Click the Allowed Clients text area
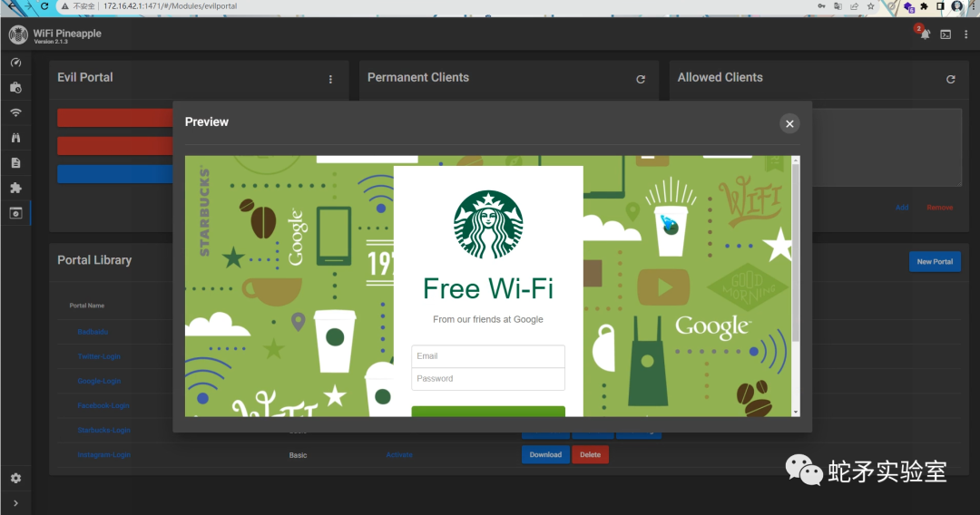This screenshot has width=980, height=515. 887,148
